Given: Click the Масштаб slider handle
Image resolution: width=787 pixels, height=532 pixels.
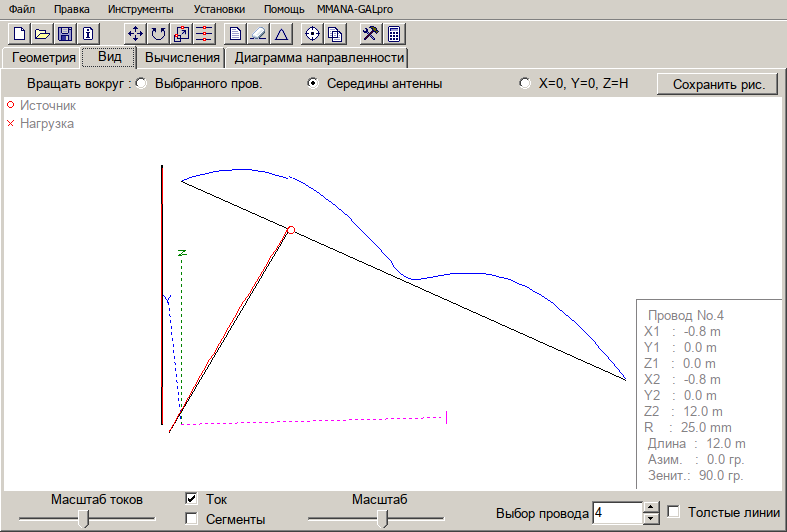Looking at the screenshot, I should (x=383, y=518).
